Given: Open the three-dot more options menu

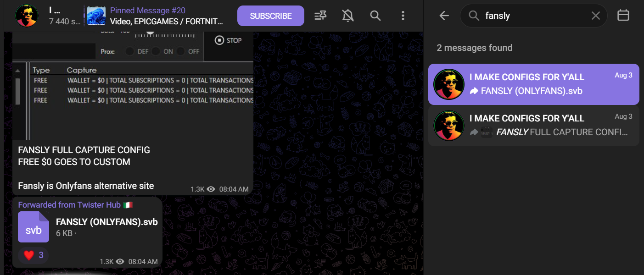Looking at the screenshot, I should [x=403, y=16].
